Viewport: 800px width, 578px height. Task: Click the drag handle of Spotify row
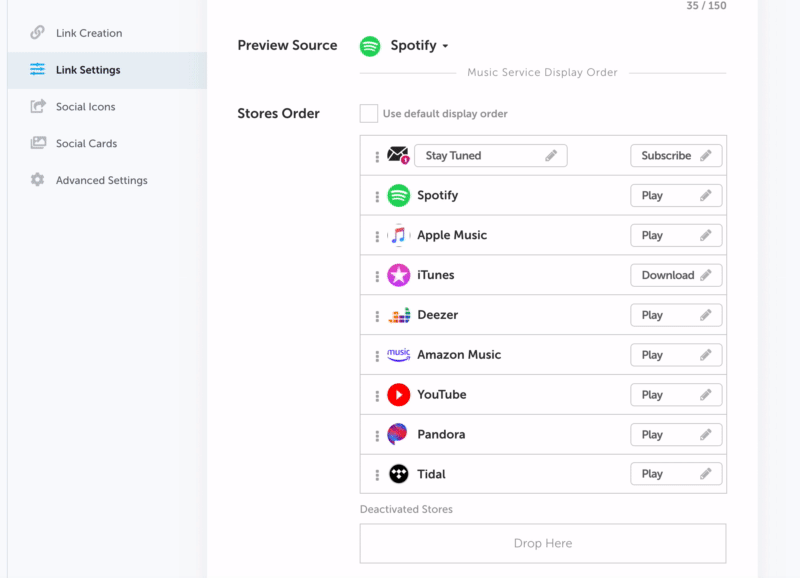click(x=377, y=196)
